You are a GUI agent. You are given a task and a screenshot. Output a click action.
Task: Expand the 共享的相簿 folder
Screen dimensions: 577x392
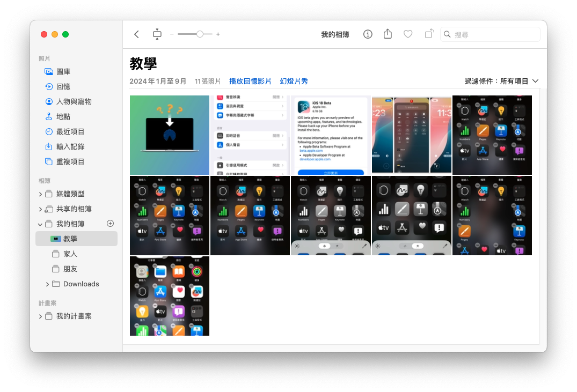[x=40, y=209]
